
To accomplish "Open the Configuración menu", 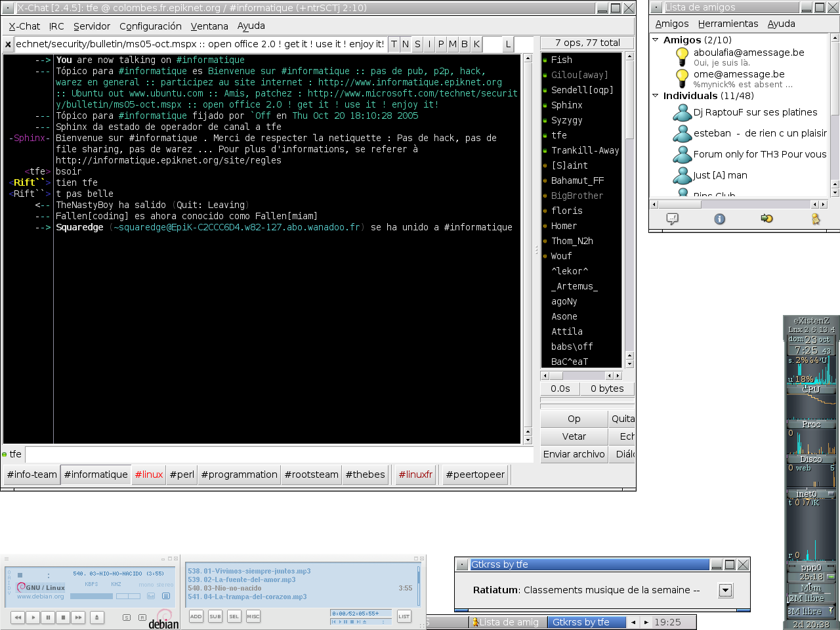I will pos(150,26).
